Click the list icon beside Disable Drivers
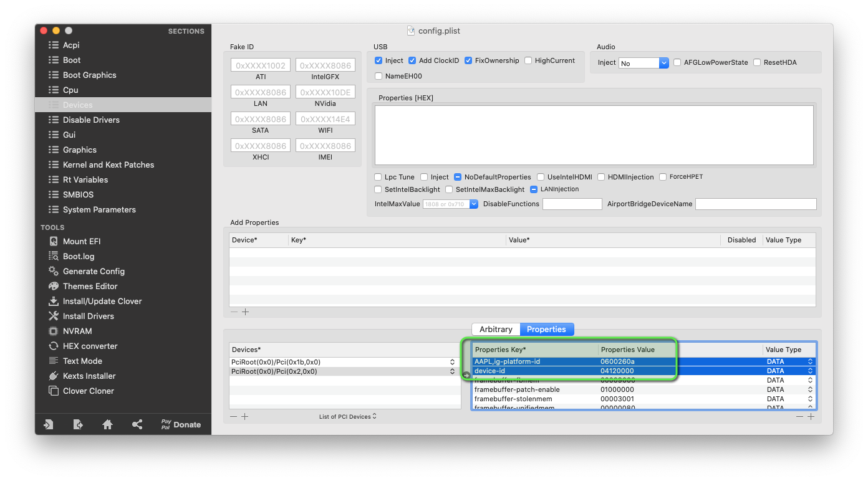 point(53,120)
